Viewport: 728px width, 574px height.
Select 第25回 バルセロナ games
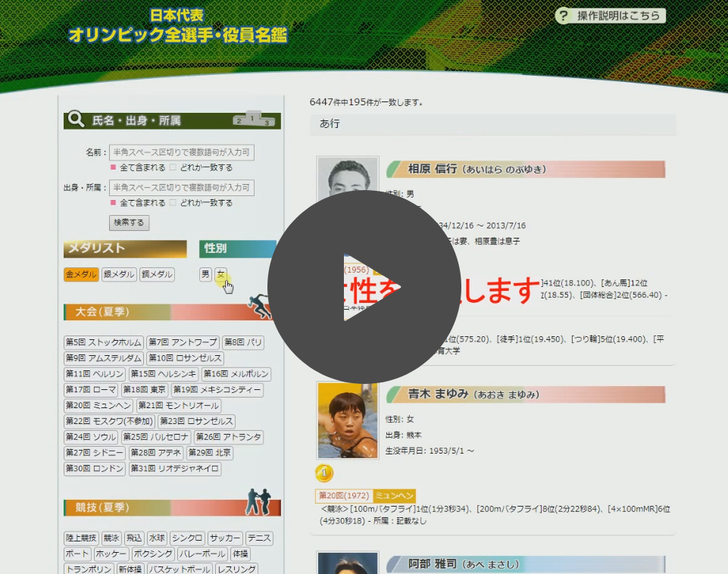pyautogui.click(x=156, y=437)
